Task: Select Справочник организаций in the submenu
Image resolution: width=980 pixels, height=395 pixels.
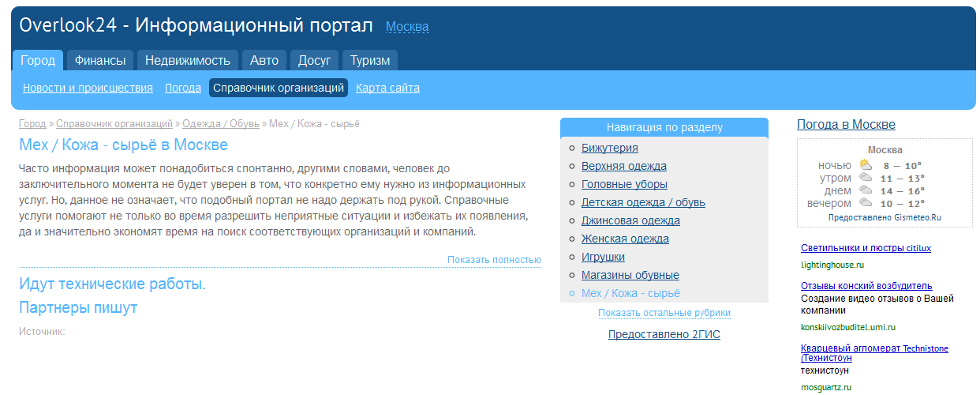Action: pyautogui.click(x=279, y=88)
